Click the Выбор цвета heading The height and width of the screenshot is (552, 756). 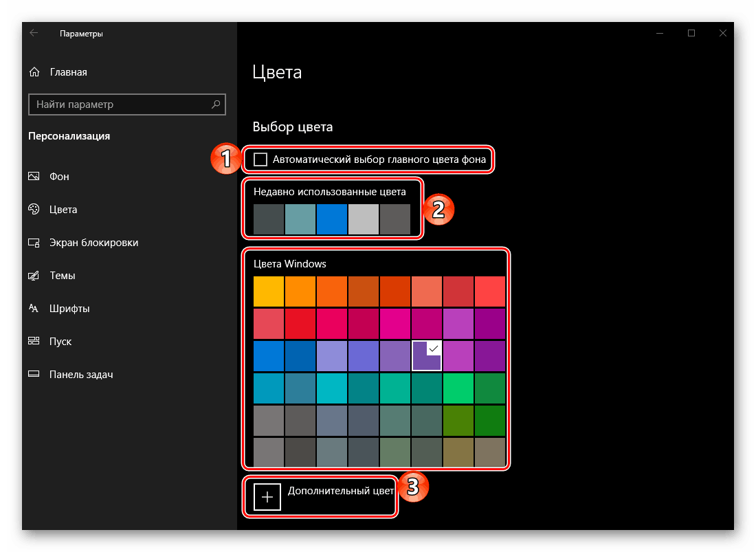click(293, 126)
